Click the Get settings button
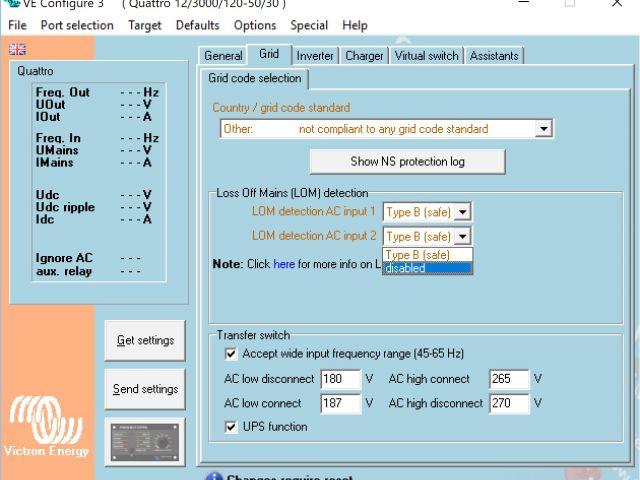 point(145,341)
